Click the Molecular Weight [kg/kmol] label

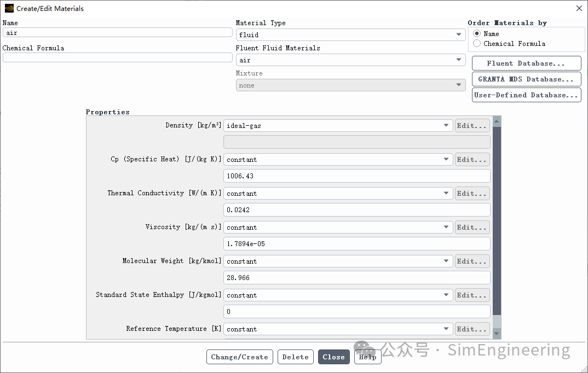coord(172,261)
